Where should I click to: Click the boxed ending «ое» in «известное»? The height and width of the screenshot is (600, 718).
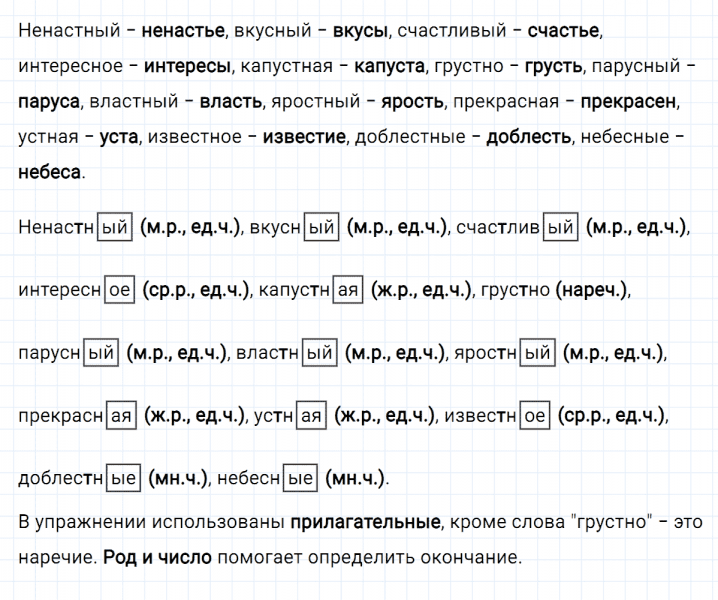coord(534,416)
